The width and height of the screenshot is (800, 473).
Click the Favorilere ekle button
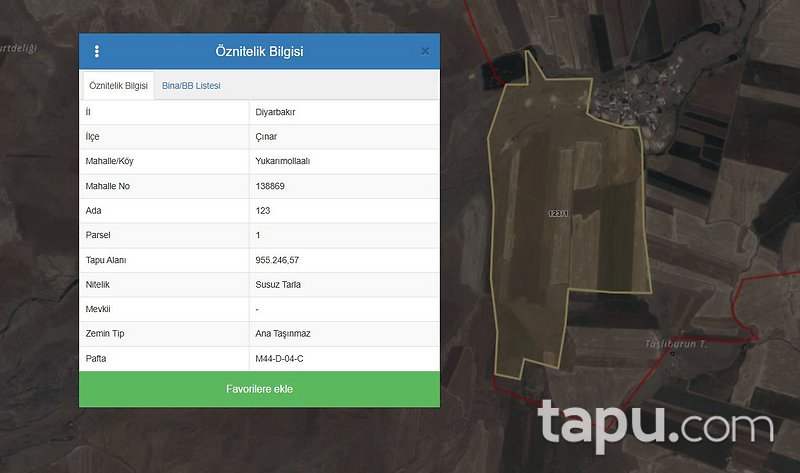tap(259, 389)
